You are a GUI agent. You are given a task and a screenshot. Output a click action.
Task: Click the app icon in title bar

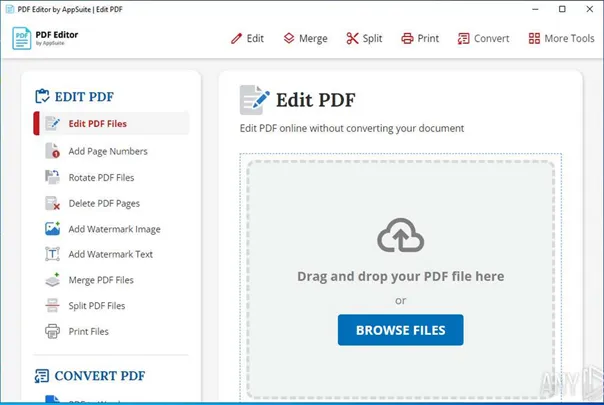(x=10, y=9)
